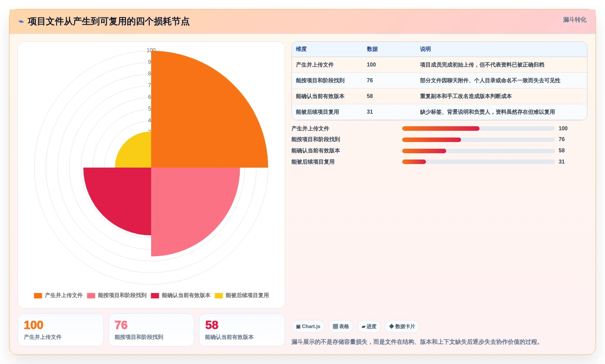Screen dimensions: 605x364
Task: Click the 能被后续项目复用 legend label
Action: pos(247,296)
